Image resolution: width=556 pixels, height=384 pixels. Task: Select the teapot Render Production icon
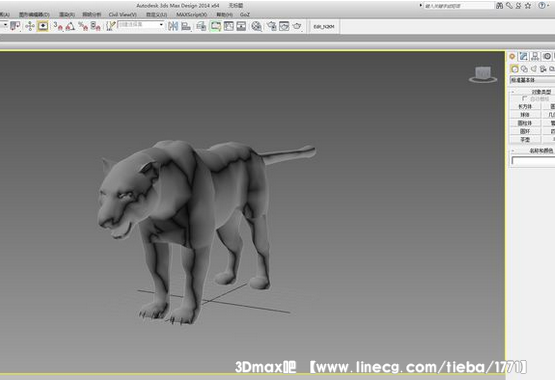pos(297,26)
